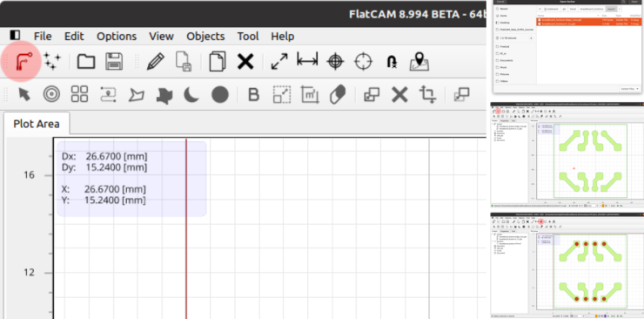The width and height of the screenshot is (644, 319).
Task: Open the Options menu
Action: click(x=117, y=37)
